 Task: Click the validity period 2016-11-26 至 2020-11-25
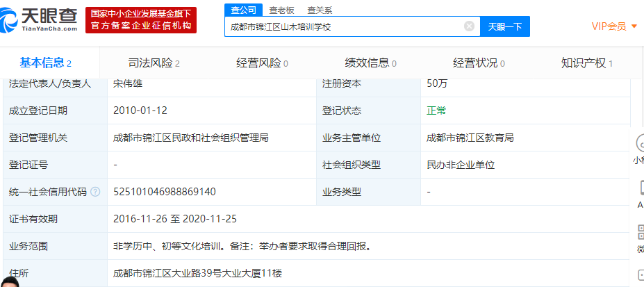pyautogui.click(x=175, y=219)
